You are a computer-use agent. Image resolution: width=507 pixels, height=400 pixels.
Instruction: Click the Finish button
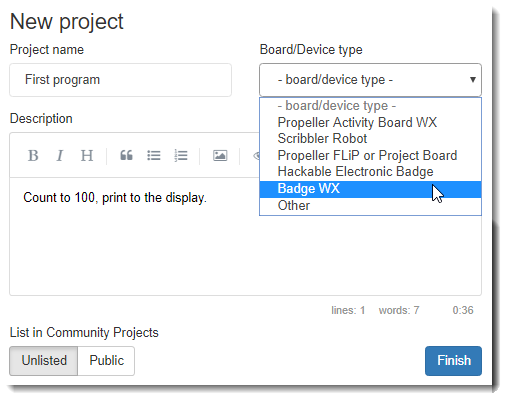pyautogui.click(x=453, y=361)
